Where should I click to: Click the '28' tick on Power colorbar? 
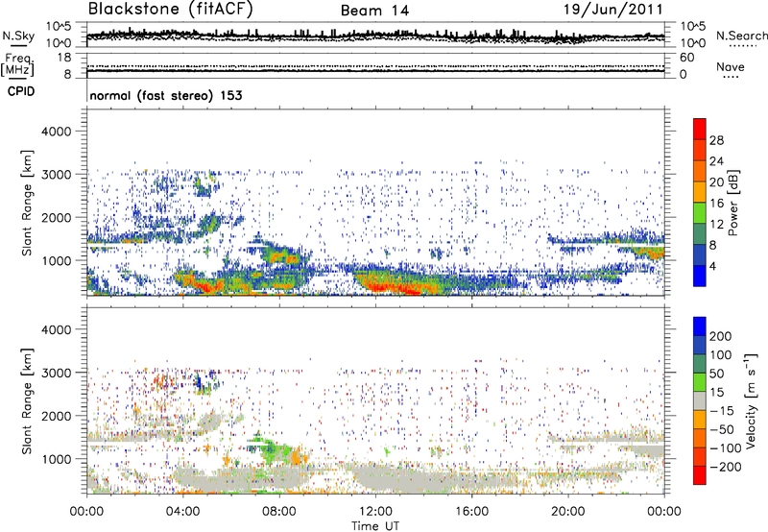click(716, 140)
